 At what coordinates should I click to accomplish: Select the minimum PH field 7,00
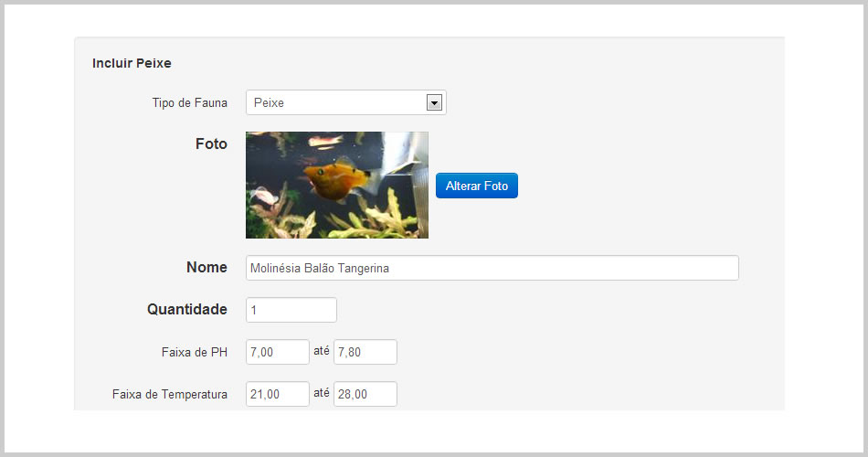click(x=278, y=352)
